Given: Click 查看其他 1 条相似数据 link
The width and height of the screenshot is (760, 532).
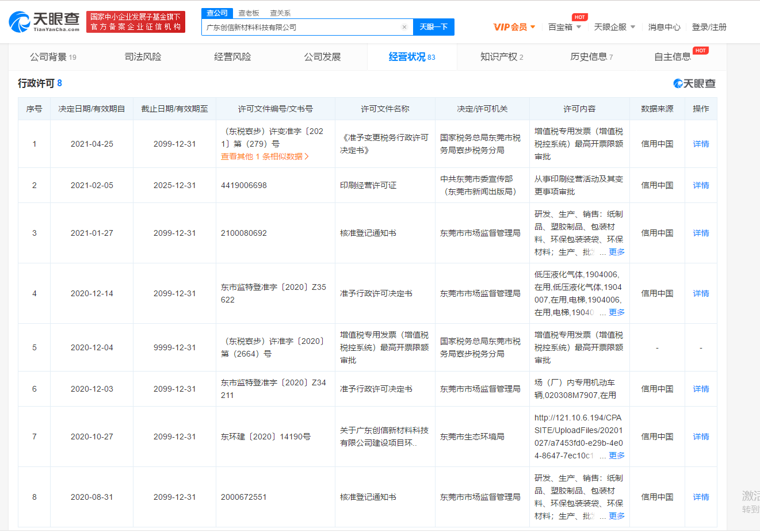Looking at the screenshot, I should click(265, 156).
